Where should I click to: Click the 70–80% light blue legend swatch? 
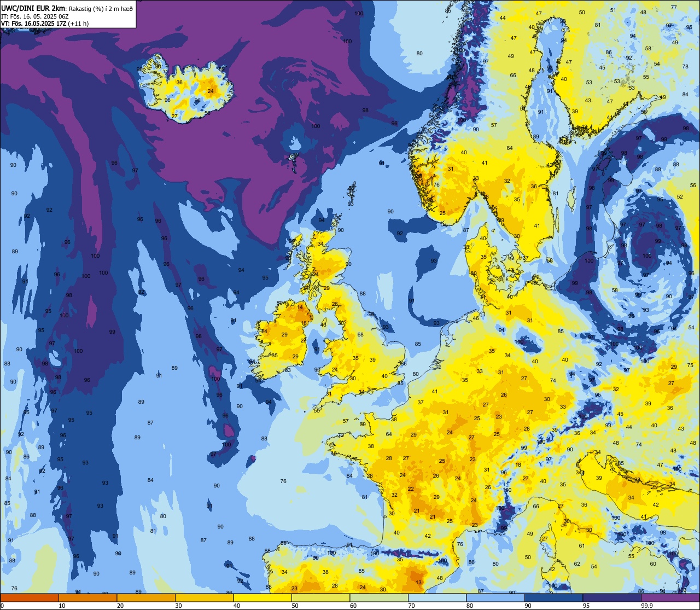pyautogui.click(x=437, y=598)
